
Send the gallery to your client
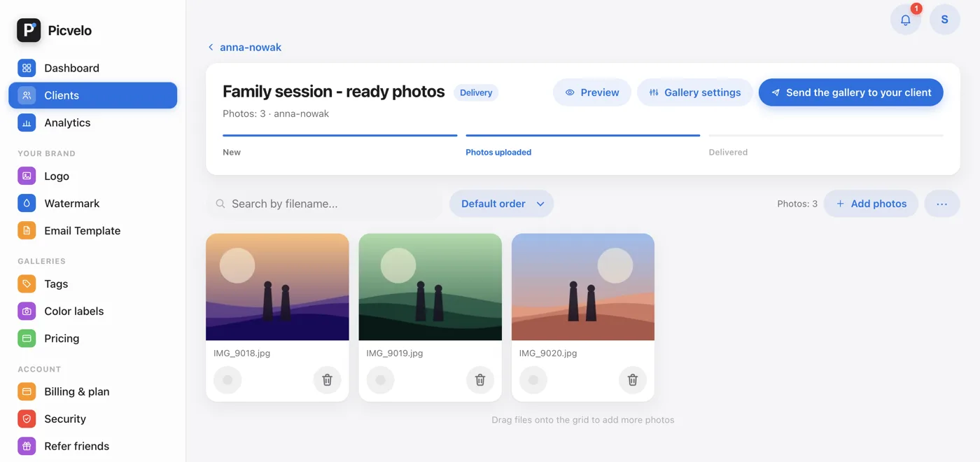[x=851, y=92]
